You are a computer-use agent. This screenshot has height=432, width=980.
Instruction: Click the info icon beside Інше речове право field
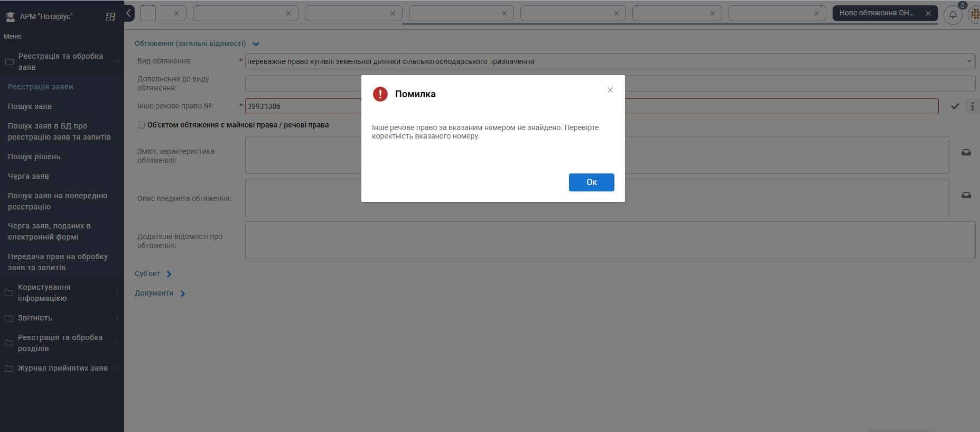972,106
